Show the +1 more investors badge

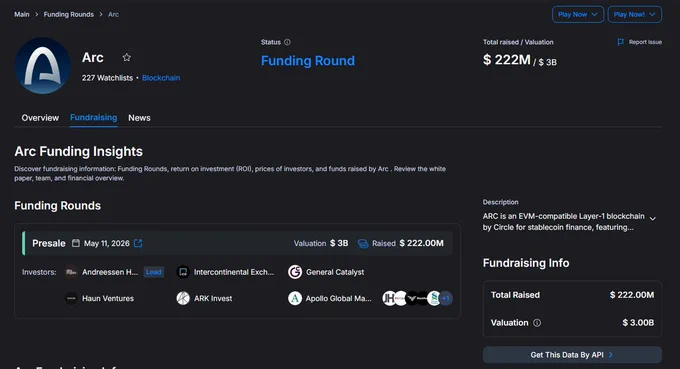tap(446, 298)
